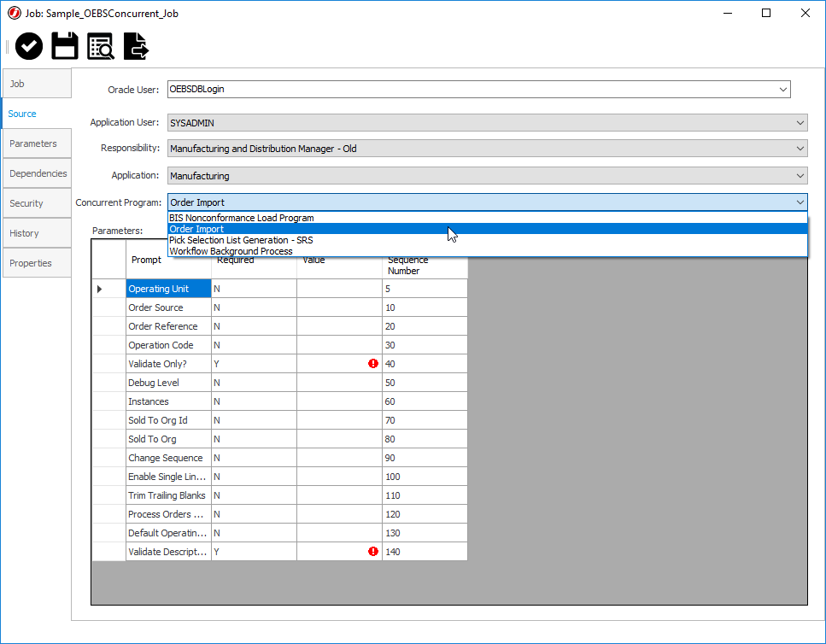The width and height of the screenshot is (826, 644).
Task: Click the save floppy disk icon
Action: click(65, 46)
